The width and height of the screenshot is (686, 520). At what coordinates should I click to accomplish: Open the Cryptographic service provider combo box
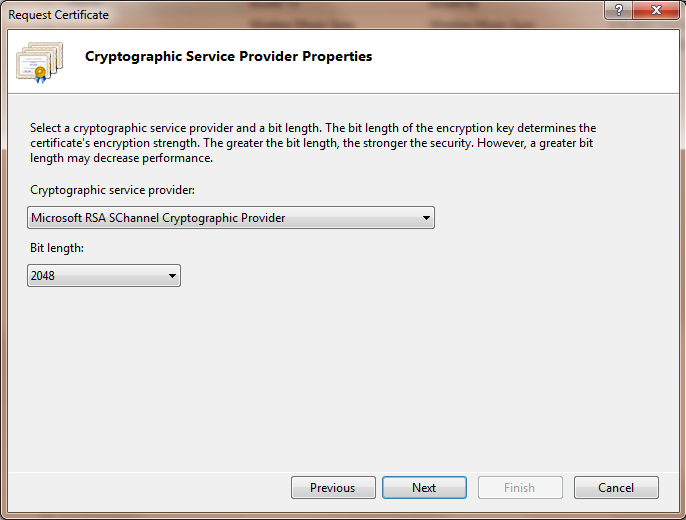(230, 218)
